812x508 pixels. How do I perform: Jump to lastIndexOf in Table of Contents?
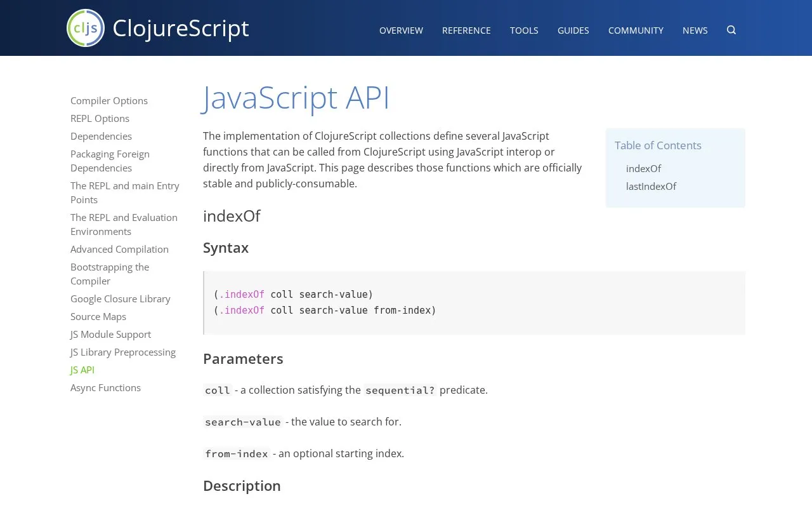tap(651, 186)
